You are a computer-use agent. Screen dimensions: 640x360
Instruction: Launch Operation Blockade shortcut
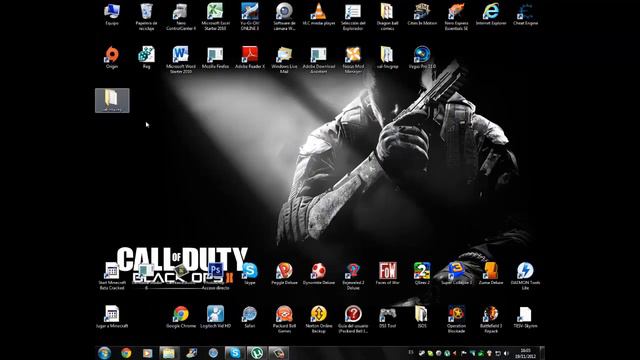tap(456, 319)
